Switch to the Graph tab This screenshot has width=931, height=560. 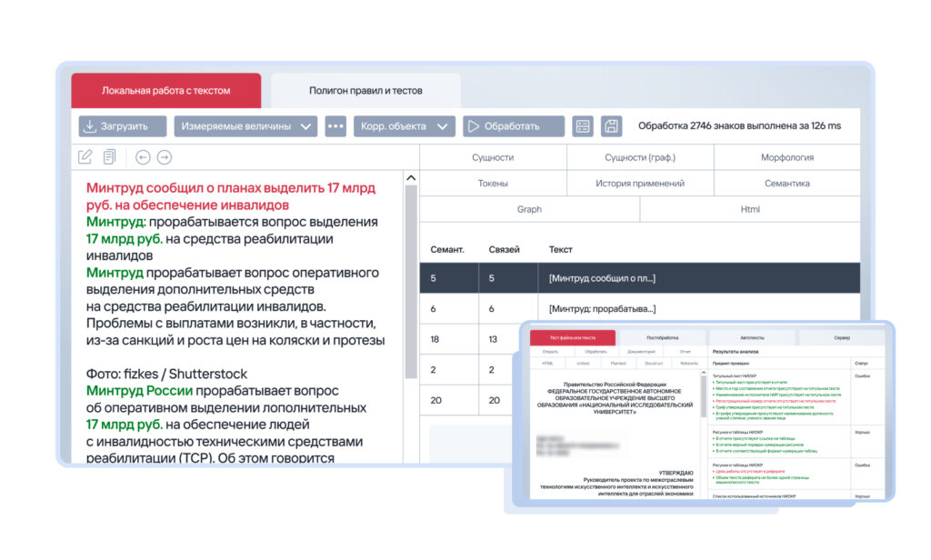point(527,209)
